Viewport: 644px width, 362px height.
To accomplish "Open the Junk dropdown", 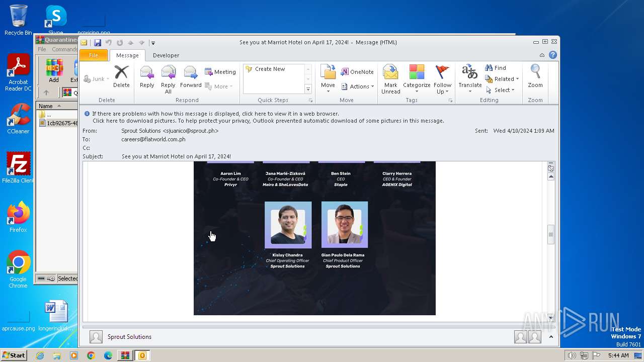I will pos(96,79).
